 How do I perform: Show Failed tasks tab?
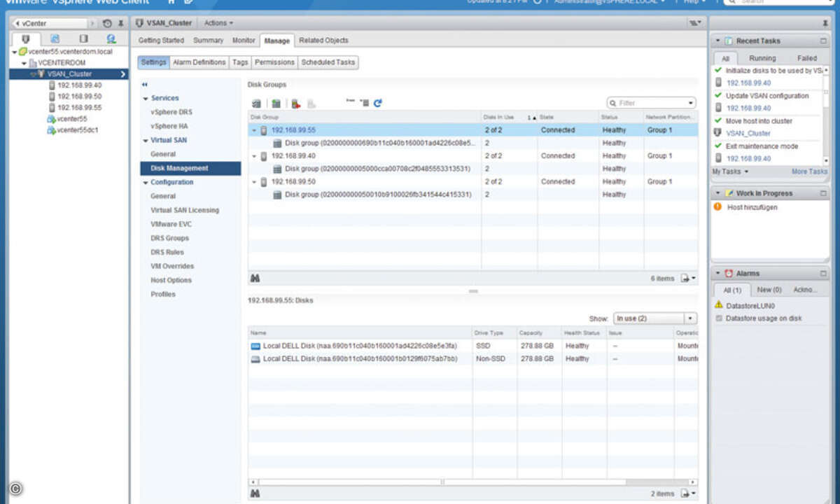pyautogui.click(x=807, y=59)
